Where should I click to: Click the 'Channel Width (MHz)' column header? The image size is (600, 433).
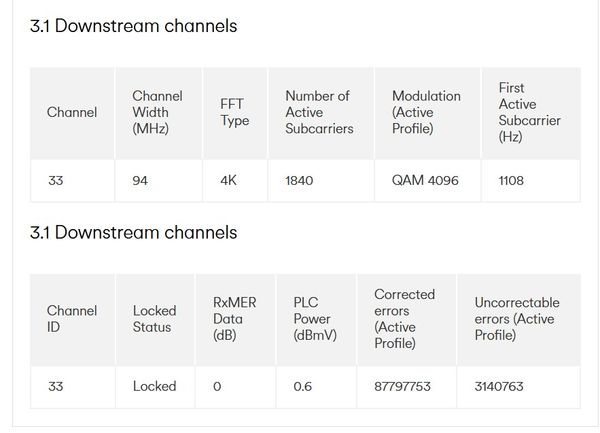(157, 112)
